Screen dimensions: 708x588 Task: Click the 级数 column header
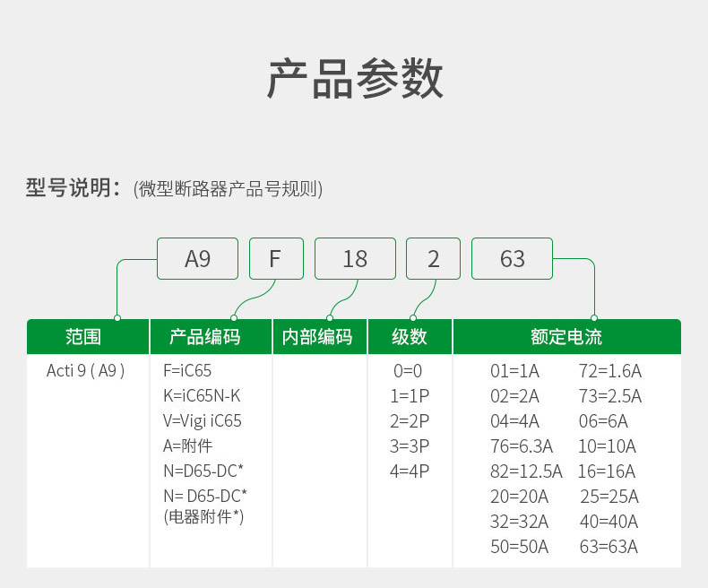pyautogui.click(x=410, y=337)
